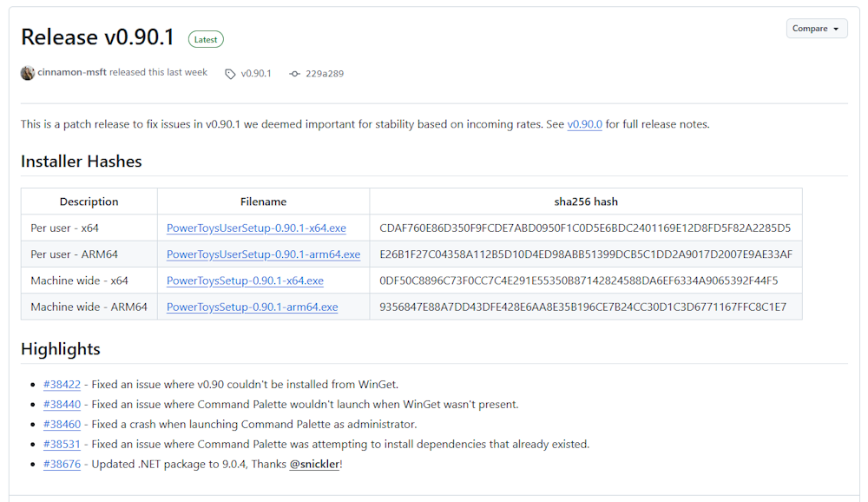Click the cinnamon-msft user avatar
868x502 pixels.
[x=28, y=73]
